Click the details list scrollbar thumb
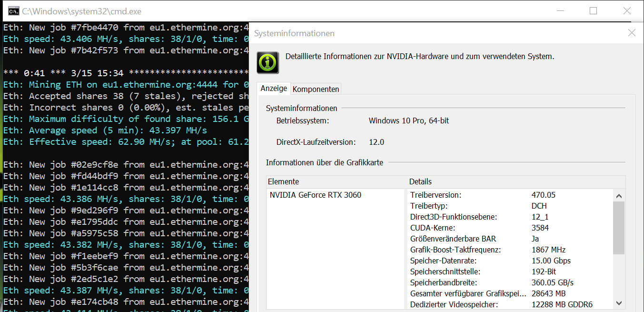Screen dimensions: 644x312 click(x=619, y=228)
